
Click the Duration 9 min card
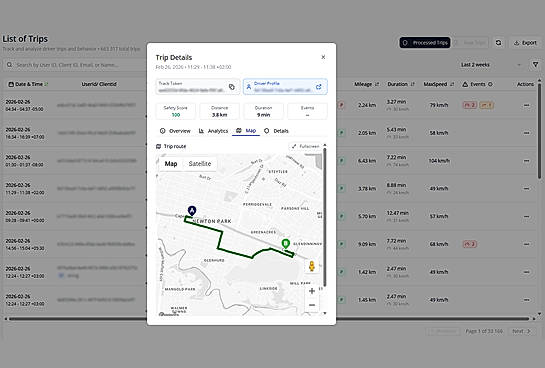click(263, 111)
